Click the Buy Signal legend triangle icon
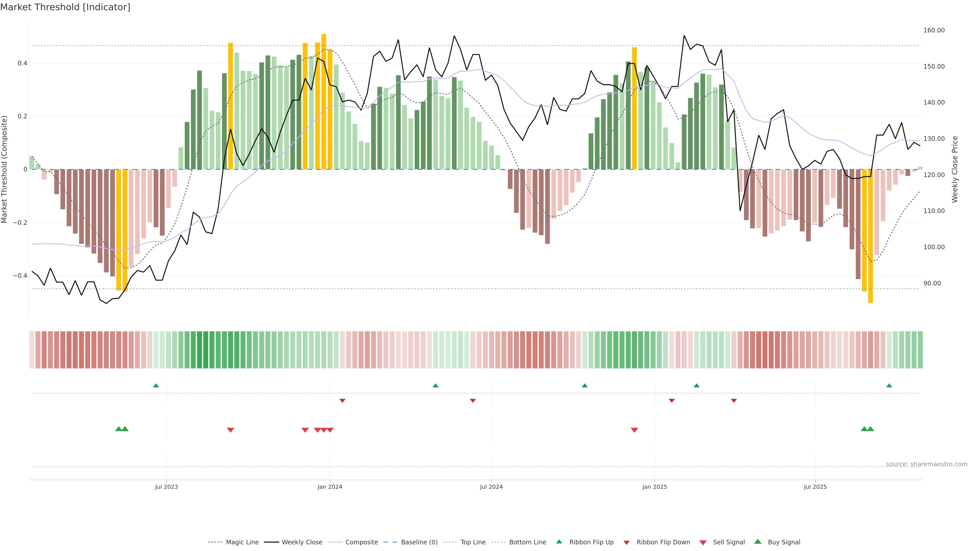 tap(757, 542)
